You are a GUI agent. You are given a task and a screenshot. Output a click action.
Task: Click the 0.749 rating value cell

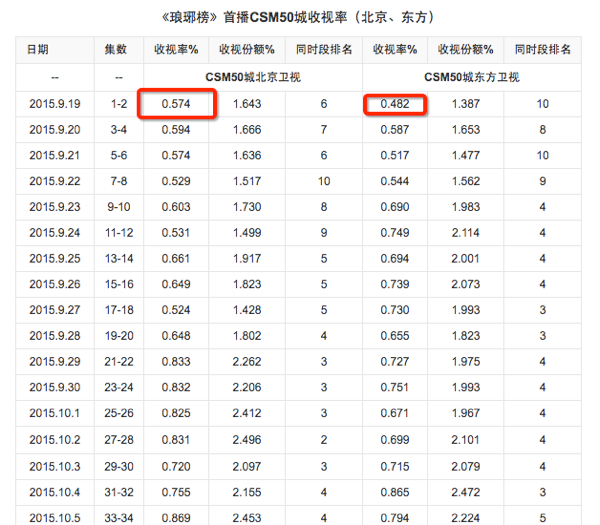pos(392,233)
